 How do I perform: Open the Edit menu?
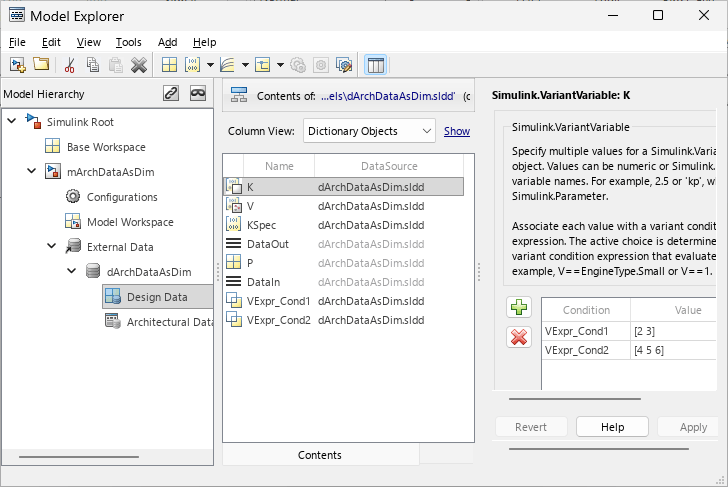point(51,42)
